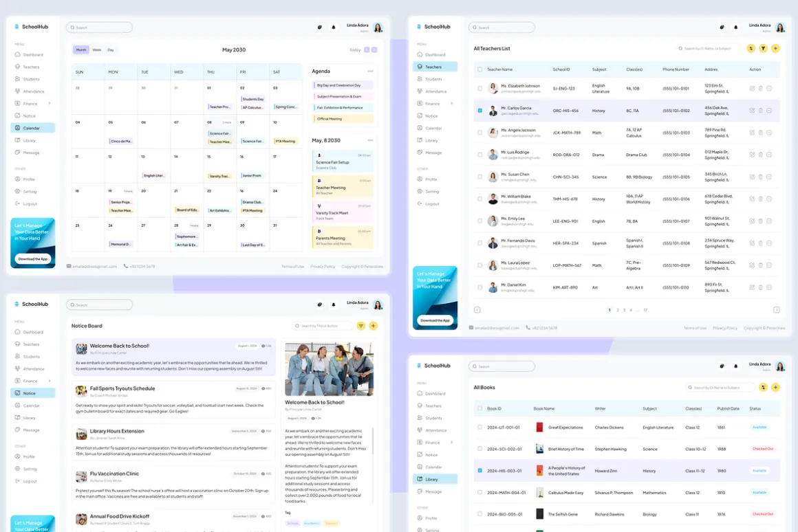Image resolution: width=798 pixels, height=532 pixels.
Task: Open the three-dot menu beside May, 8 2030
Action: click(370, 140)
